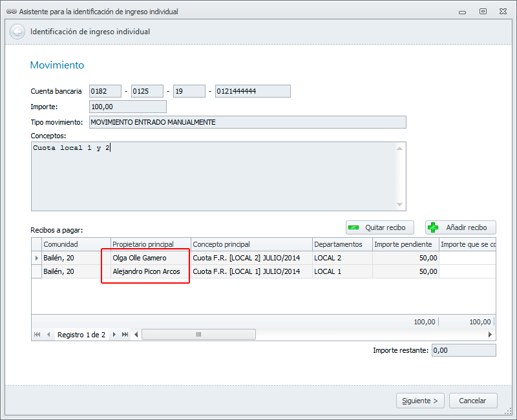
Task: Cancel the identification wizard
Action: 473,401
